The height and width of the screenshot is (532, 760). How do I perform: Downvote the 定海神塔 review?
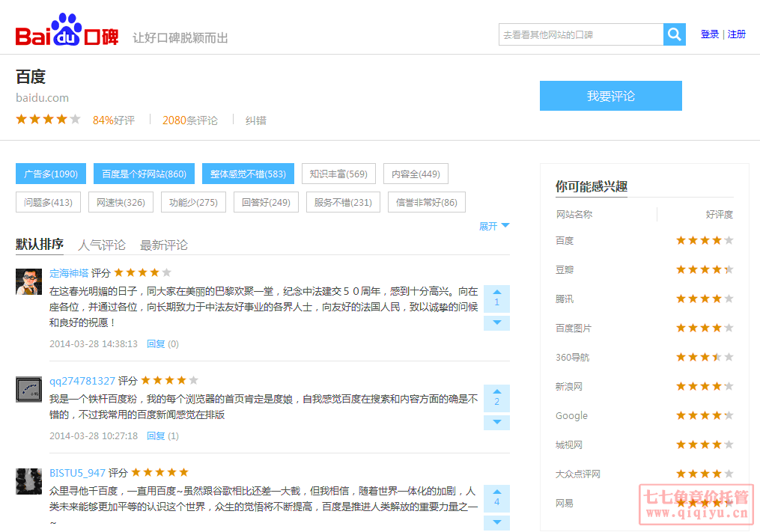[497, 322]
